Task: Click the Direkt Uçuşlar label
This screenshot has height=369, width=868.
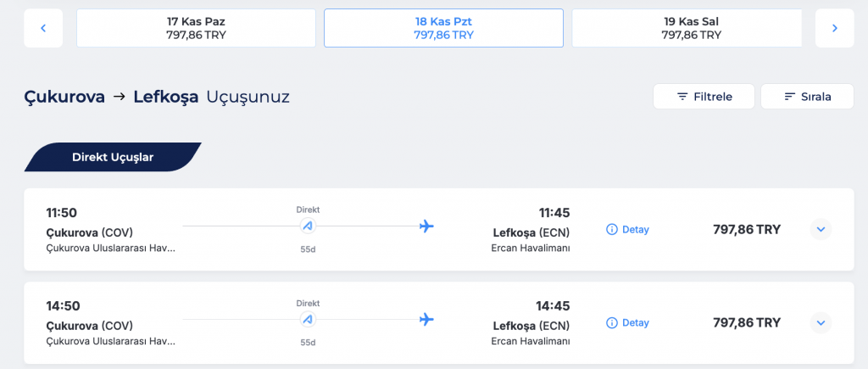Action: pos(113,157)
